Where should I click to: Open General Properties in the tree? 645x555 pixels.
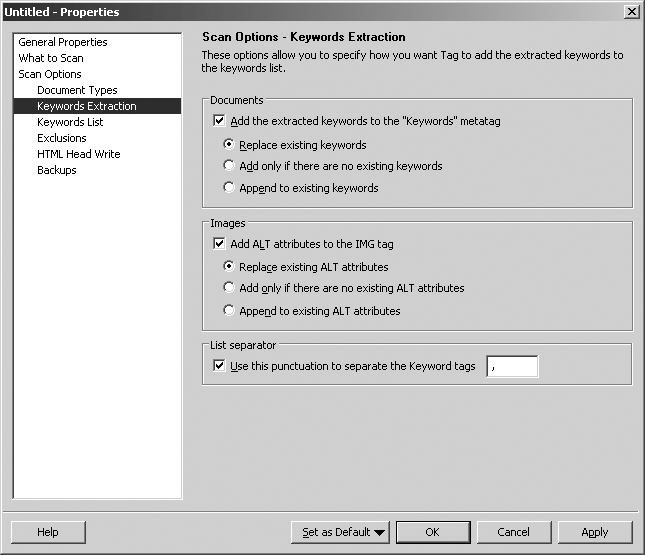(63, 42)
